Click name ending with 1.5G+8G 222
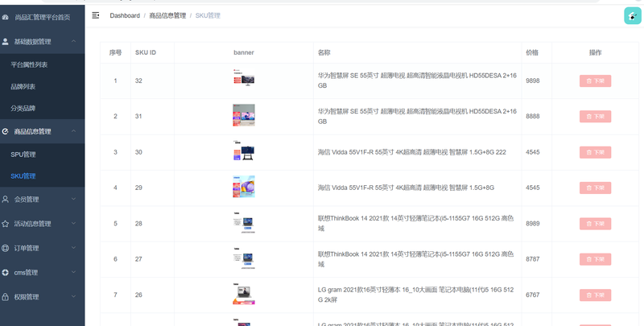This screenshot has height=326, width=644. tap(412, 152)
